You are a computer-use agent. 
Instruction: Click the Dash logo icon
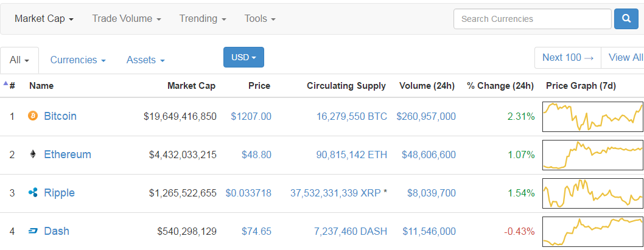[33, 231]
